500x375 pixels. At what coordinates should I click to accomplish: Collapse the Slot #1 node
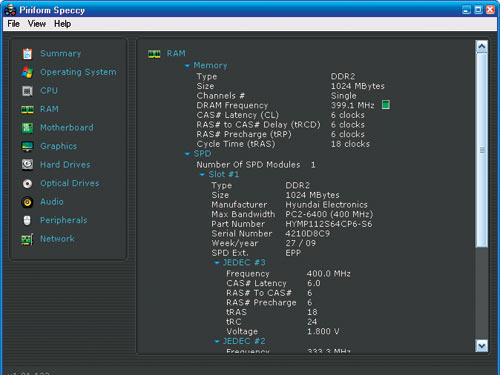pyautogui.click(x=202, y=175)
